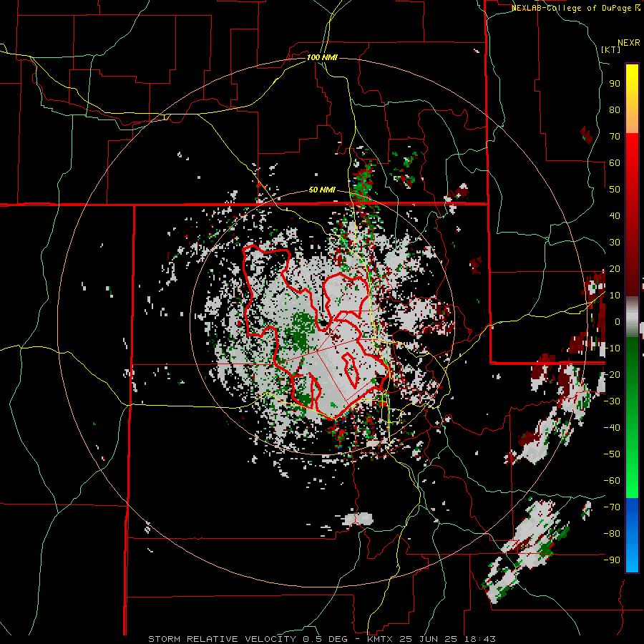Click the -10 value on the velocity scale
644x644 pixels.
pos(612,348)
